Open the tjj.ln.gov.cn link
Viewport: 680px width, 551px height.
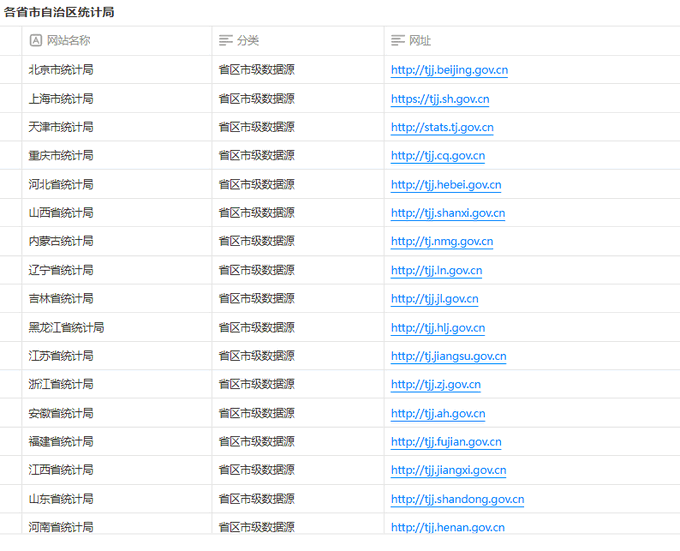click(436, 271)
